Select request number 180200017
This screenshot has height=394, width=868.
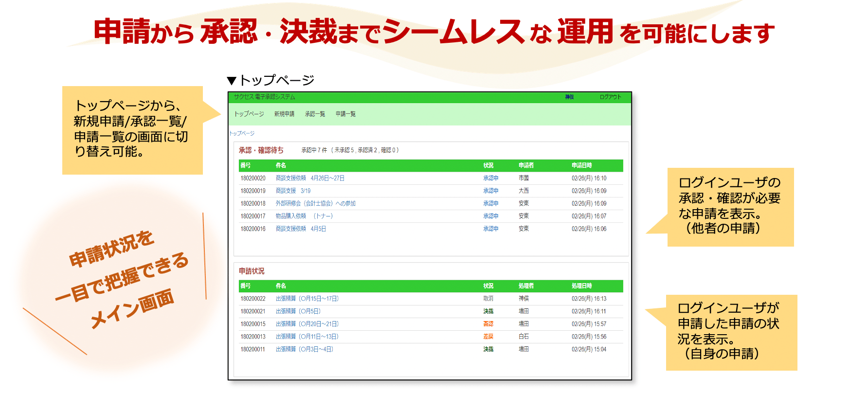[253, 216]
